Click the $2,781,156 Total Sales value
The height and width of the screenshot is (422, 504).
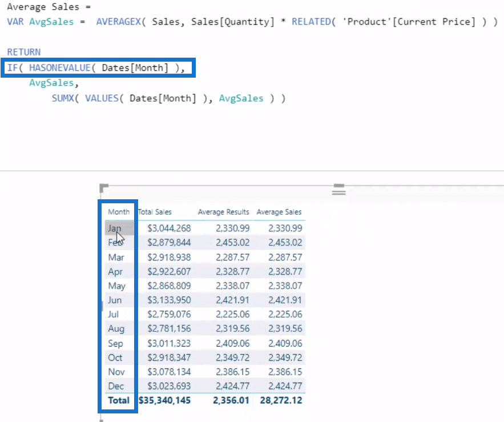point(169,328)
